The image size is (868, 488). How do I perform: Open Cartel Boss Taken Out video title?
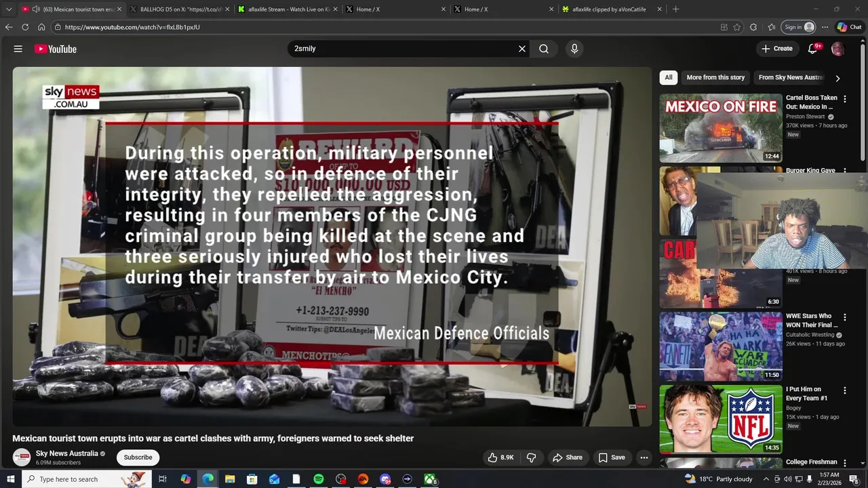(x=812, y=102)
